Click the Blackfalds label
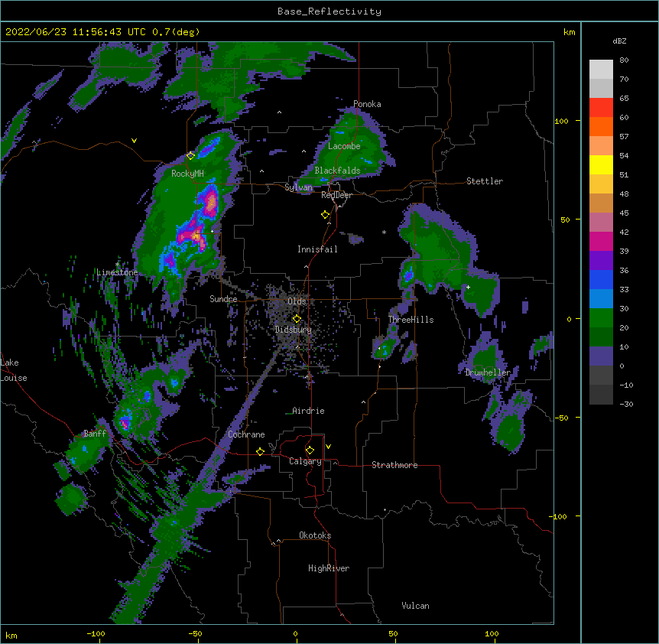Image resolution: width=659 pixels, height=644 pixels. click(x=337, y=171)
